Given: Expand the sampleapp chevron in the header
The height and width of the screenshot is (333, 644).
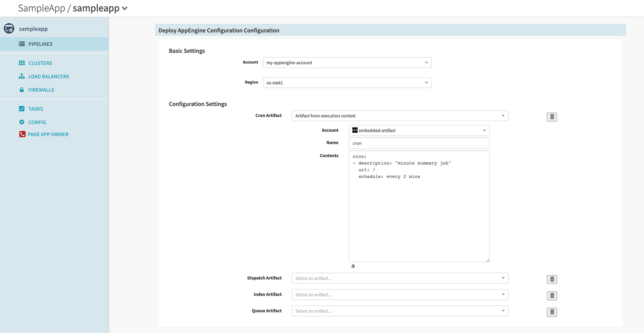Looking at the screenshot, I should 125,8.
